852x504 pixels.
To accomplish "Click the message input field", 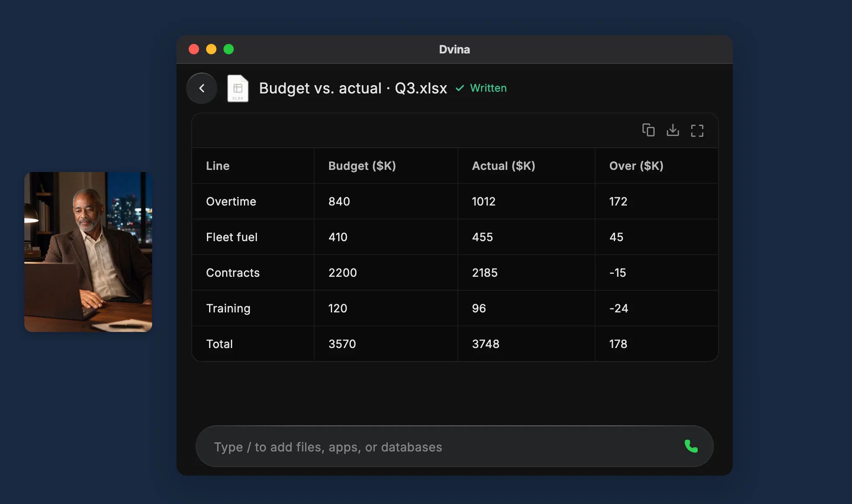I will point(454,446).
